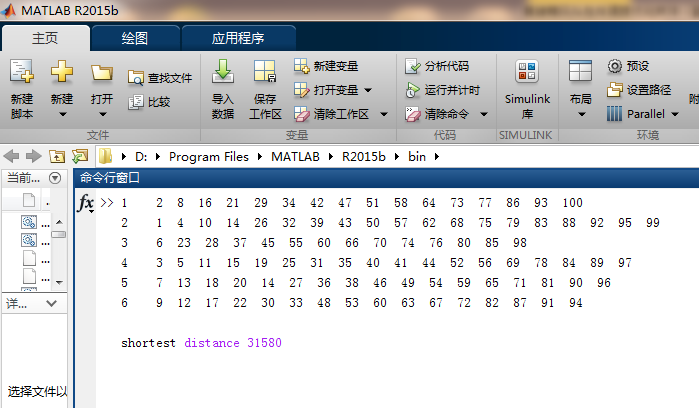Expand Clear Workspace dropdown arrow
Image resolution: width=699 pixels, height=408 pixels.
pyautogui.click(x=383, y=115)
